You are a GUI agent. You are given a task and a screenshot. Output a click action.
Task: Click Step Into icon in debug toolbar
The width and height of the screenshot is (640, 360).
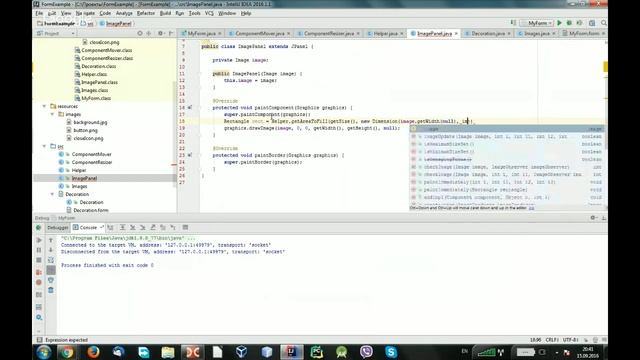coord(132,227)
